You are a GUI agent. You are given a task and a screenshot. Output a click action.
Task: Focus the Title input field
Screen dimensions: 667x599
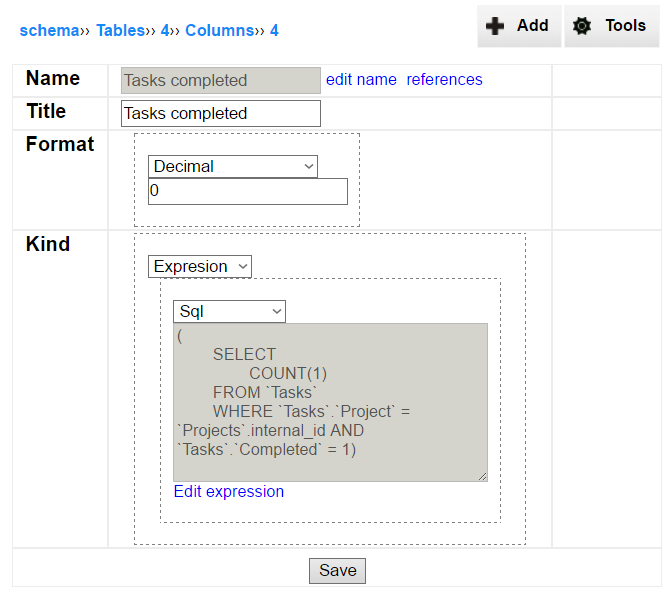coord(221,113)
